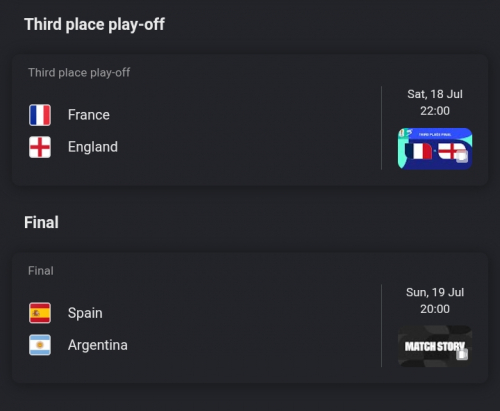Viewport: 500px width, 411px height.
Task: Select Spain team name
Action: tap(85, 313)
